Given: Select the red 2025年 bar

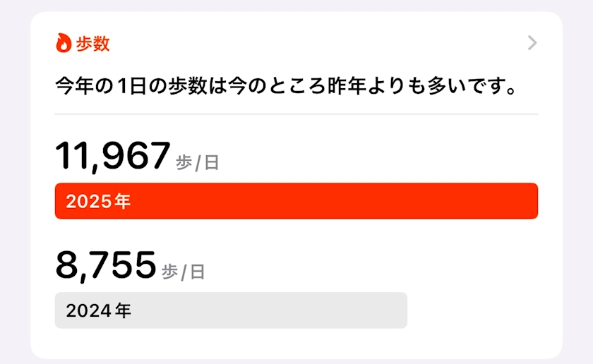Looking at the screenshot, I should (296, 201).
